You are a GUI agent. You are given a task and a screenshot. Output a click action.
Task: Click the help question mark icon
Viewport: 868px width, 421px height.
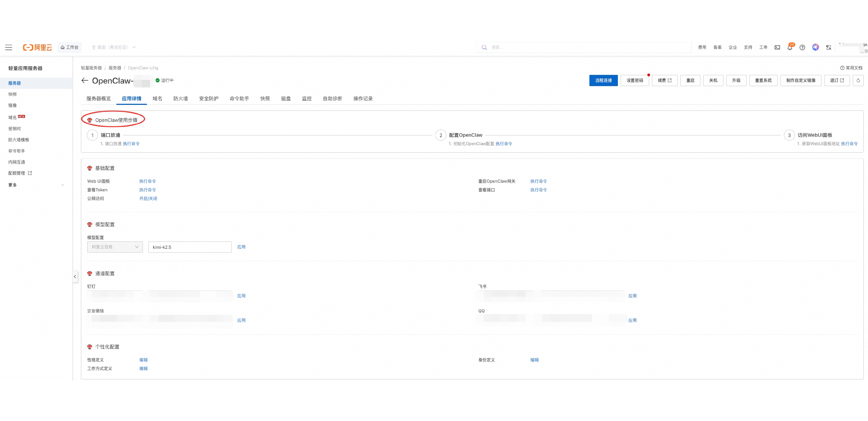tap(802, 47)
